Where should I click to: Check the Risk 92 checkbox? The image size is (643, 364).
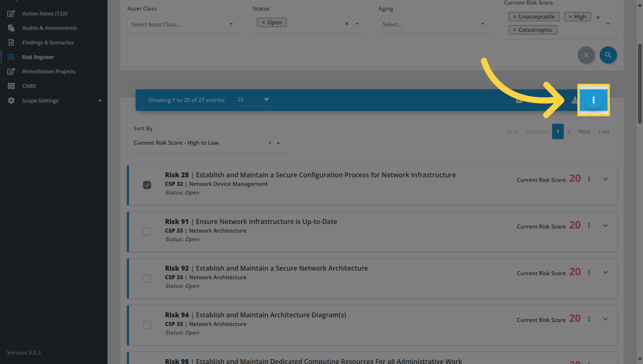[x=147, y=278]
